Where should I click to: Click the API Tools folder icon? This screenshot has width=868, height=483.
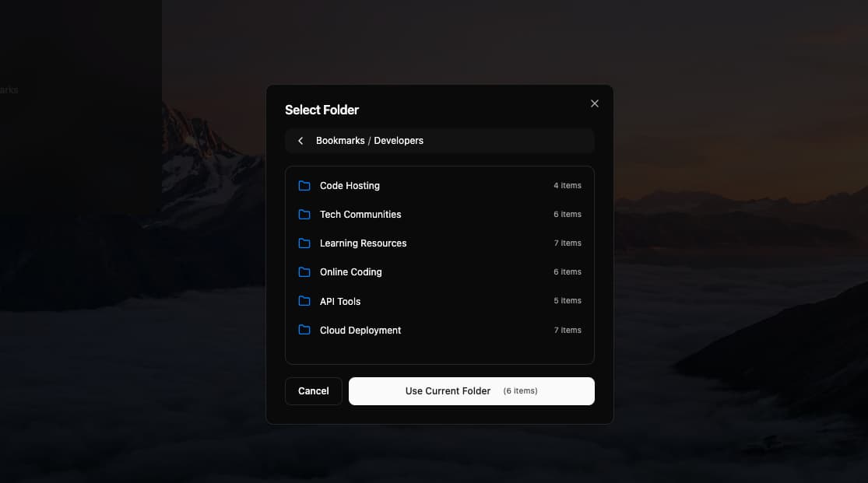pyautogui.click(x=304, y=301)
